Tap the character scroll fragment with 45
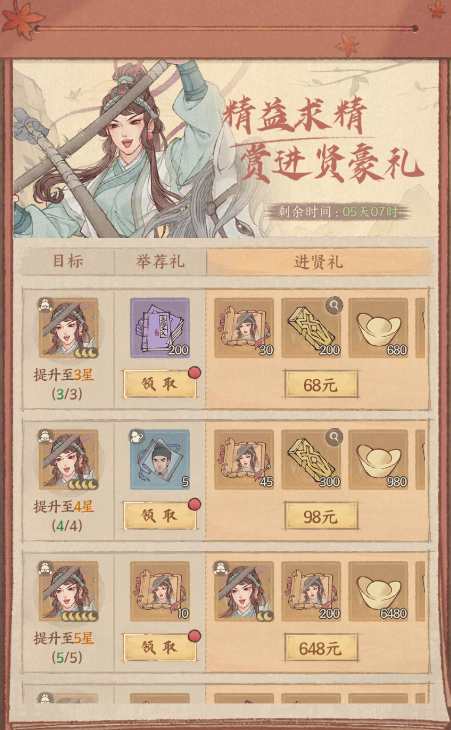451x730 pixels. coord(244,460)
